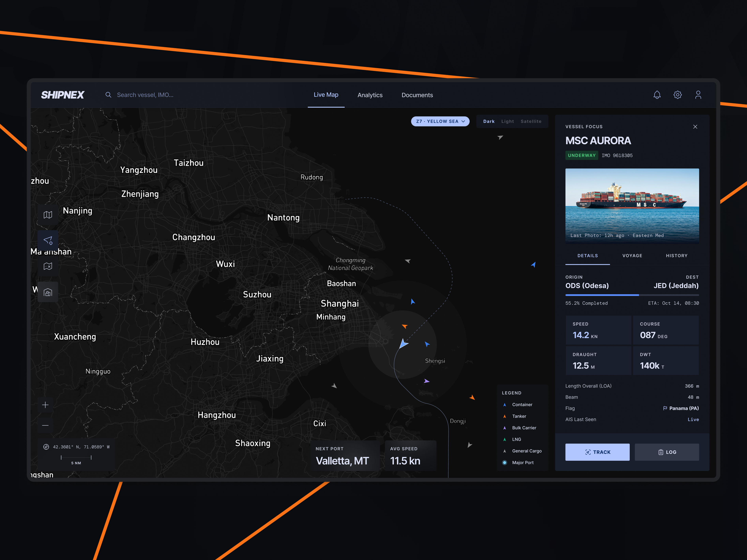
Task: Open the user account icon
Action: click(x=698, y=95)
